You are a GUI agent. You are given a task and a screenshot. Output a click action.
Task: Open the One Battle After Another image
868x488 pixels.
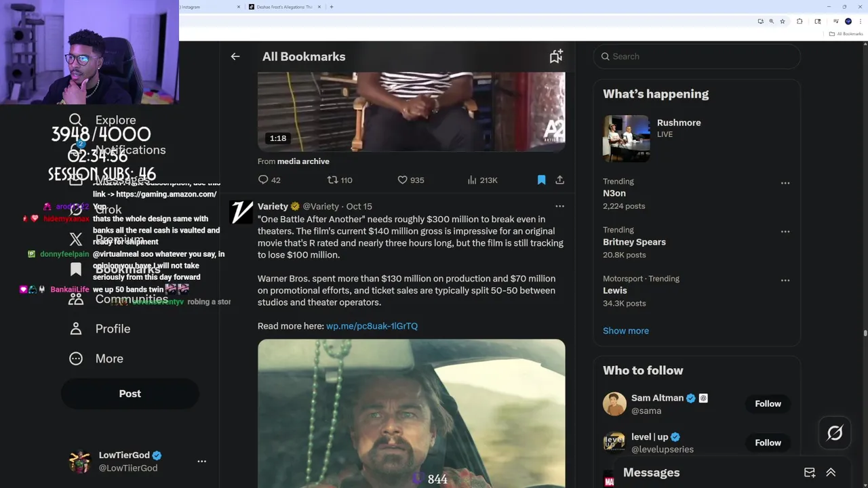coord(411,413)
